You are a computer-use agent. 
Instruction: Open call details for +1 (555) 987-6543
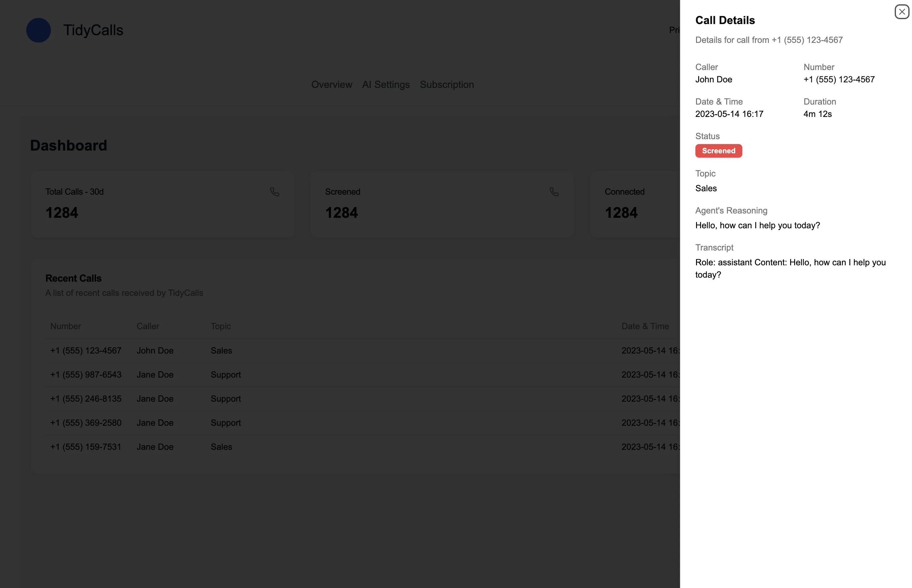click(229, 375)
